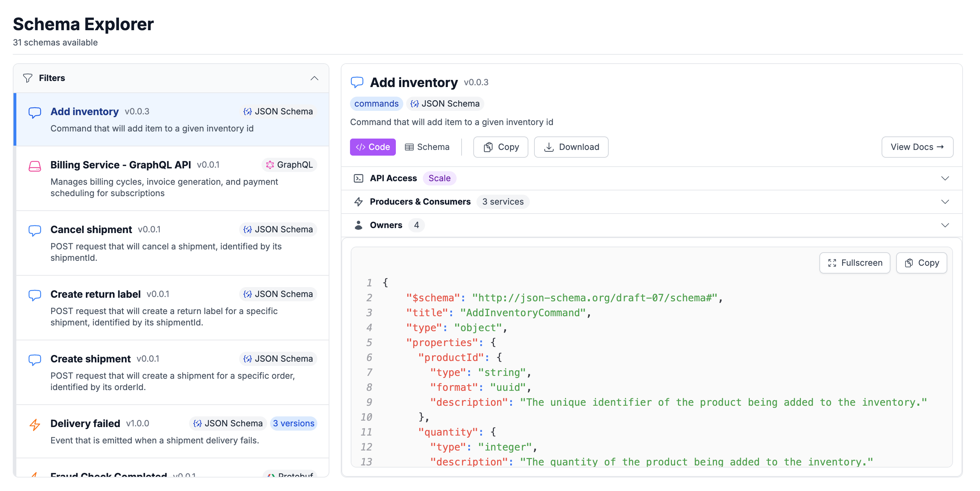Screen dimensions: 980x491
Task: Toggle the commands badge filter
Action: coord(376,103)
